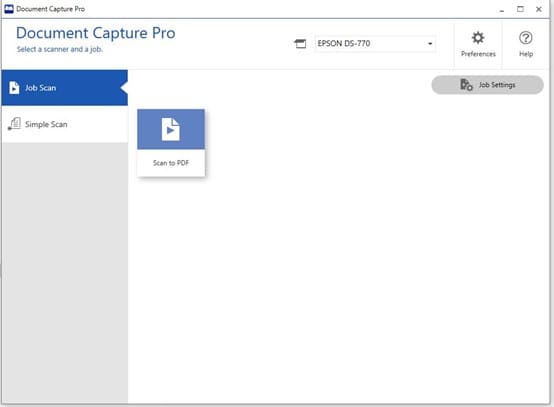The image size is (554, 407).
Task: Minimize the Document Capture Pro window
Action: click(x=502, y=10)
